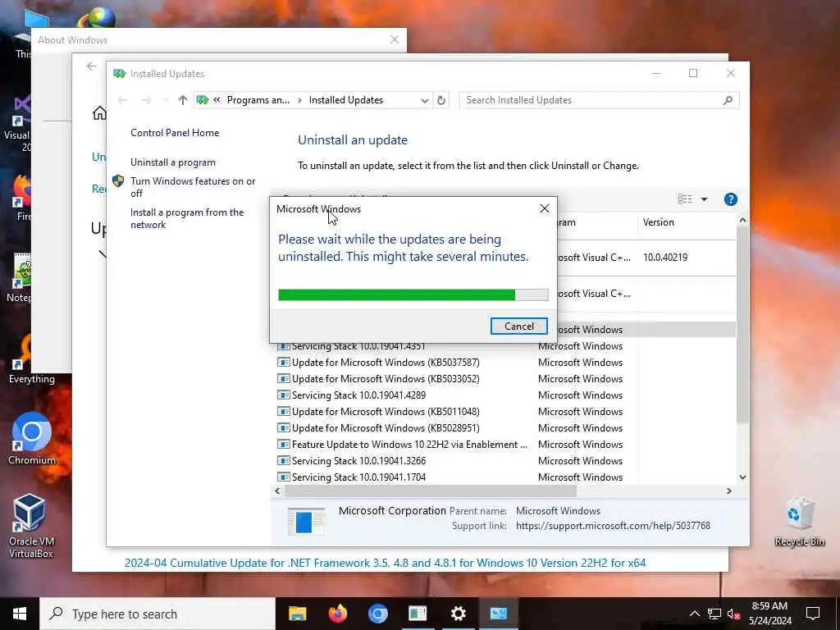840x630 pixels.
Task: Click the horizontal scrollbar right arrow
Action: pyautogui.click(x=728, y=491)
